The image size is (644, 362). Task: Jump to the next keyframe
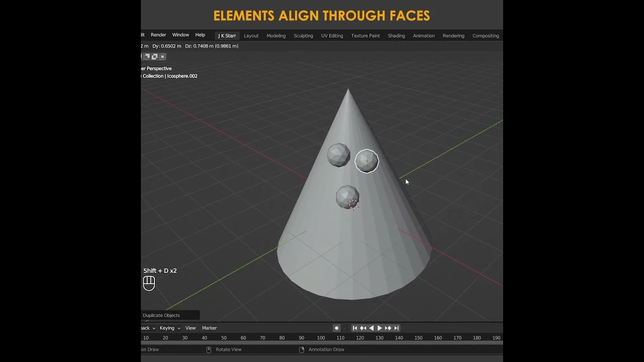coord(388,328)
